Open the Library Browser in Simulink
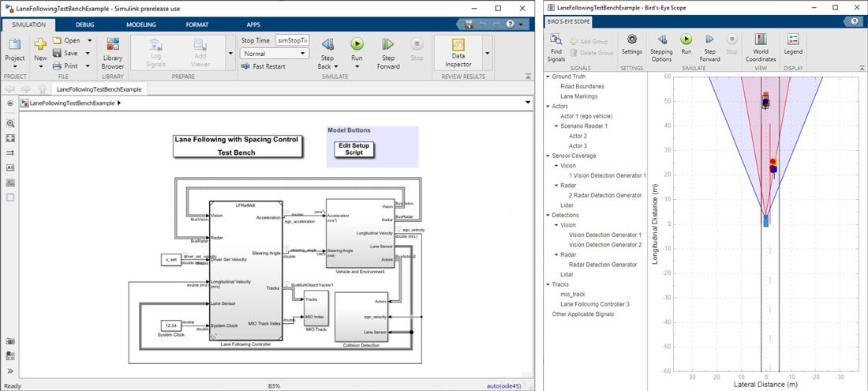 [x=113, y=53]
